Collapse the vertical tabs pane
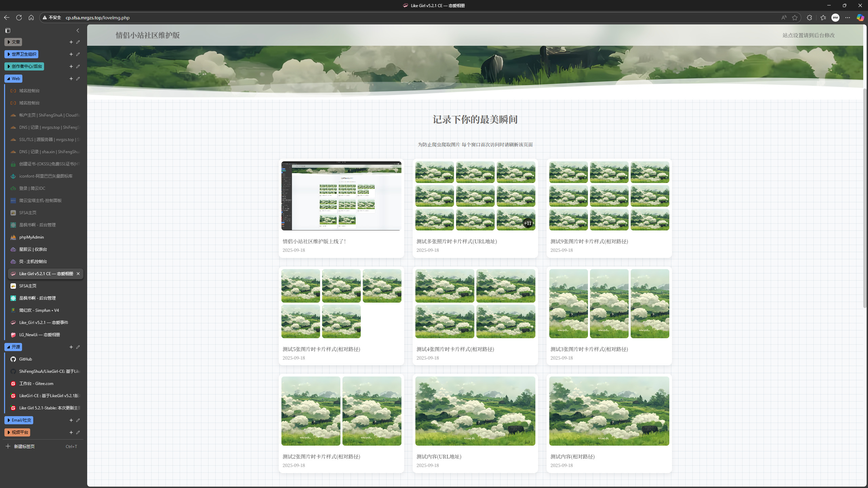 [78, 30]
